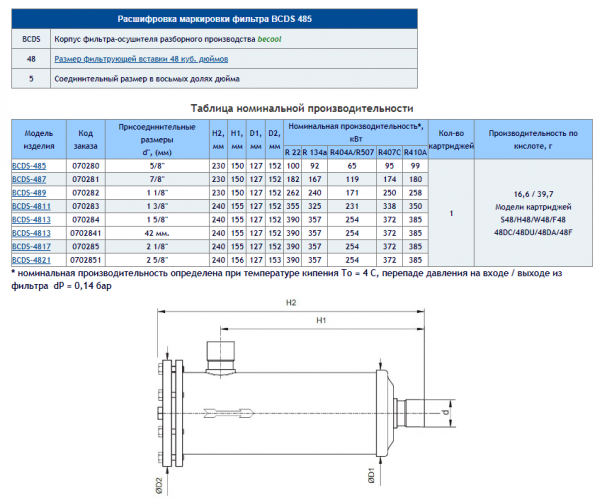Open the BCDS-487 model link
This screenshot has width=602, height=500.
coord(29,179)
